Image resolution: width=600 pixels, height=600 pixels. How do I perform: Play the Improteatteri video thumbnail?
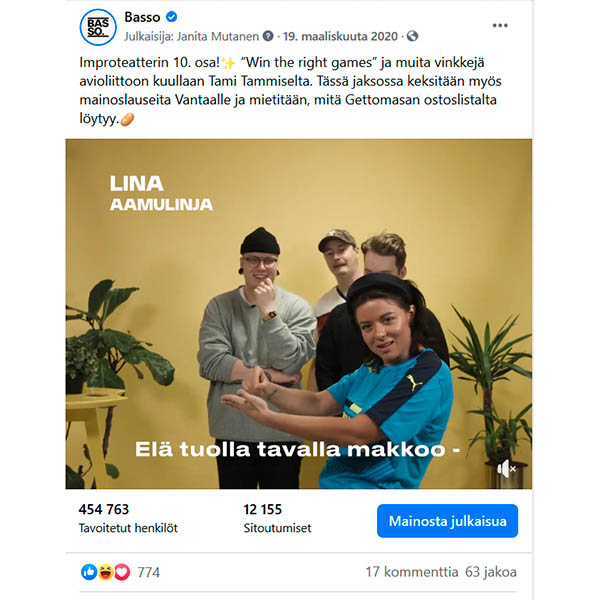(x=298, y=314)
